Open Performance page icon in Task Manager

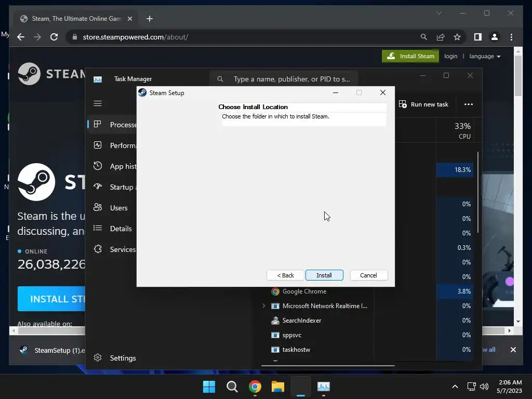(98, 145)
